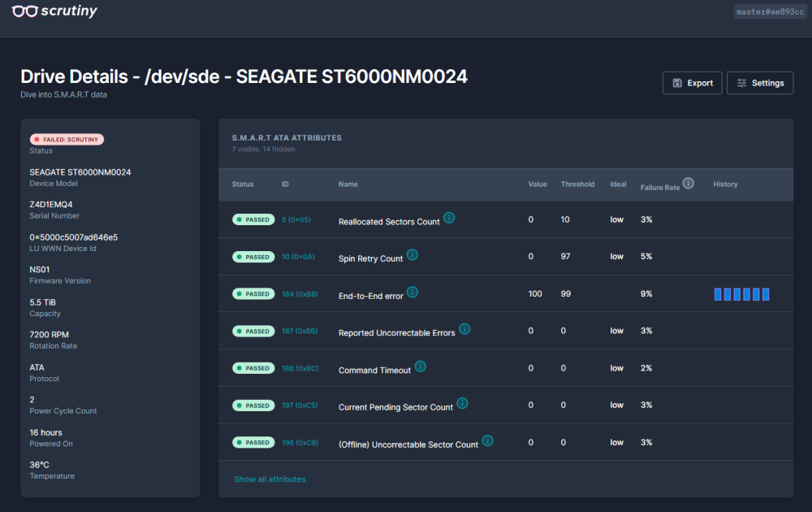
Task: View info for Current Pending Sector Count
Action: pyautogui.click(x=463, y=403)
